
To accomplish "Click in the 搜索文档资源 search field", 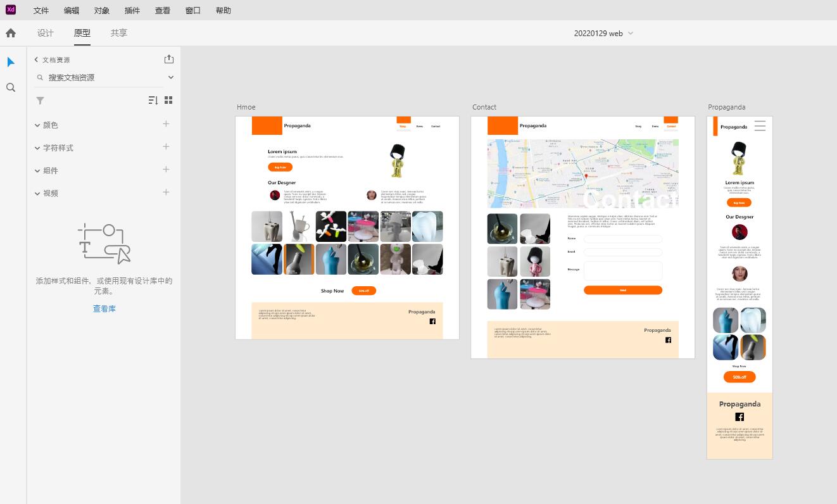I will pyautogui.click(x=98, y=77).
